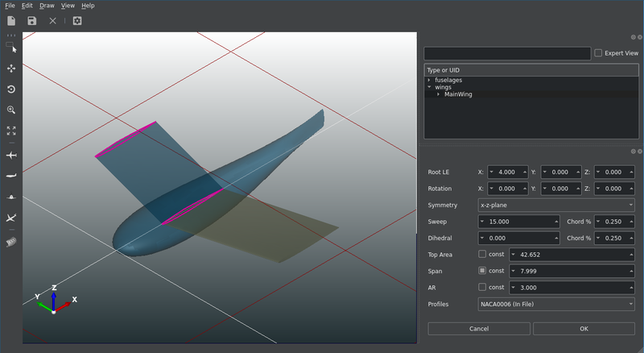
Task: Open the Symmetry x-z-plane dropdown
Action: [x=555, y=205]
